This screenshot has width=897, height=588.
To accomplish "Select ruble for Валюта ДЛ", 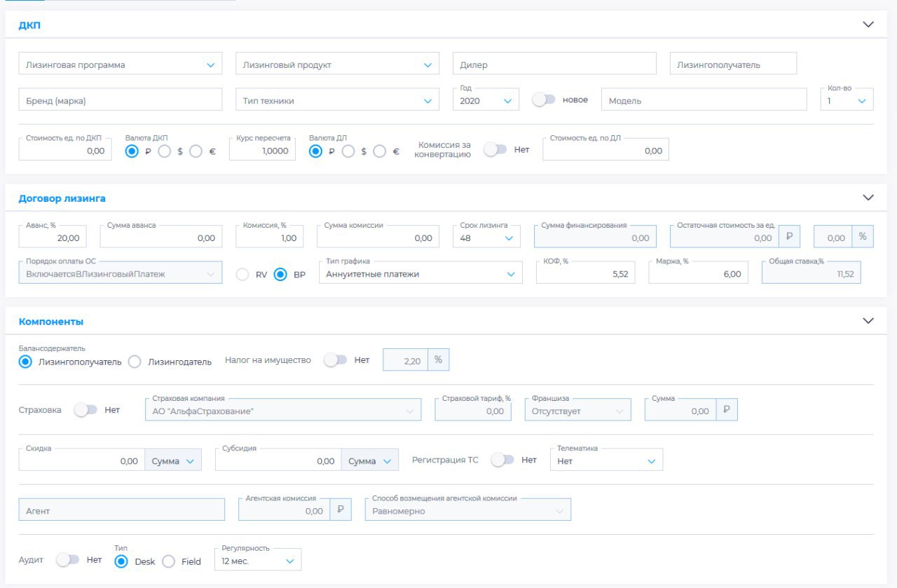I will [316, 151].
